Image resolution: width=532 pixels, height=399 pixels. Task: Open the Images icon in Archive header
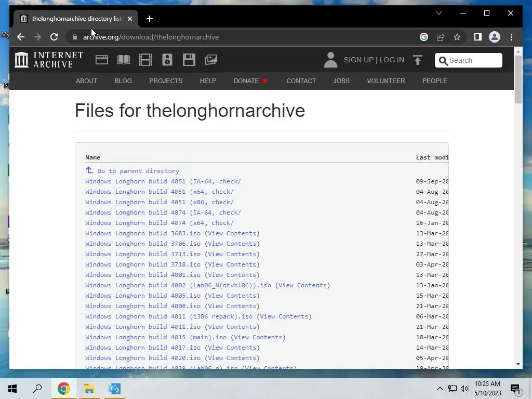[x=211, y=60]
